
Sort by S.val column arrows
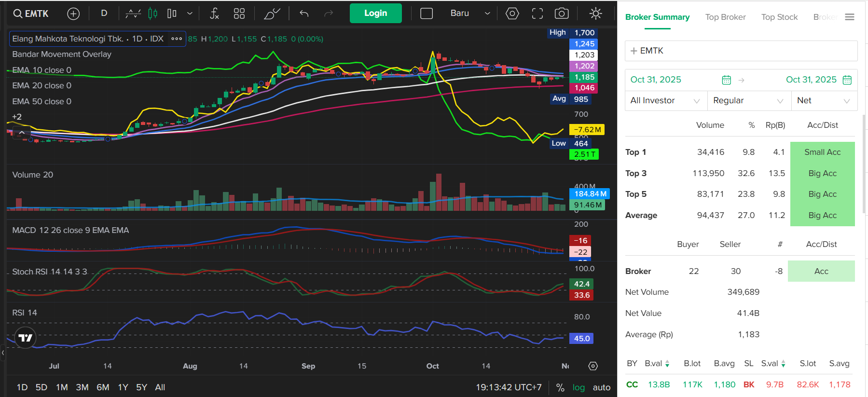pos(784,364)
